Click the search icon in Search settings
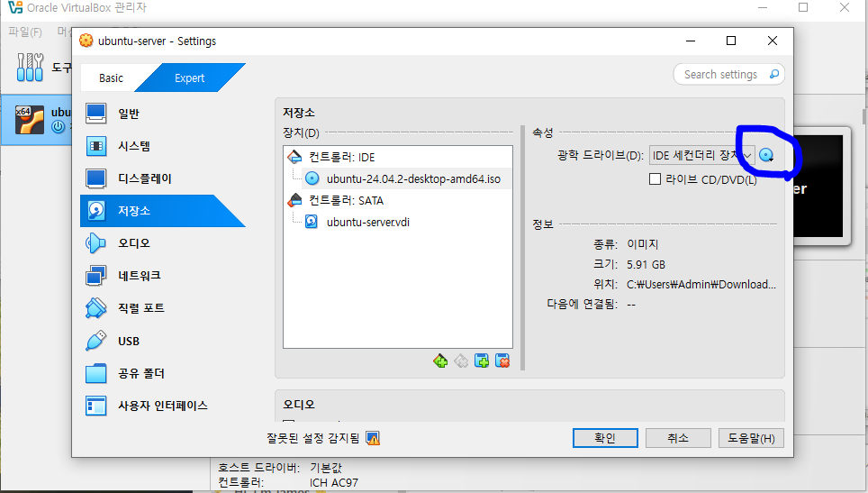The height and width of the screenshot is (493, 868). point(773,74)
